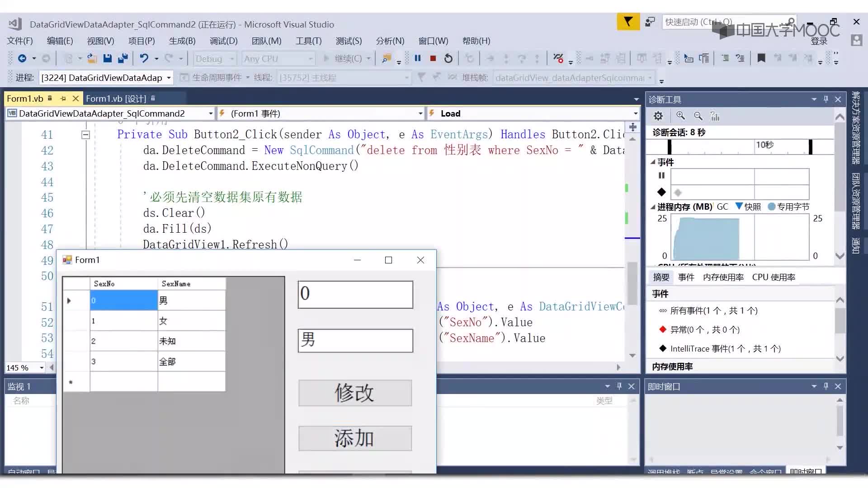868x488 pixels.
Task: Select the 未知 cell in the grid
Action: [191, 341]
